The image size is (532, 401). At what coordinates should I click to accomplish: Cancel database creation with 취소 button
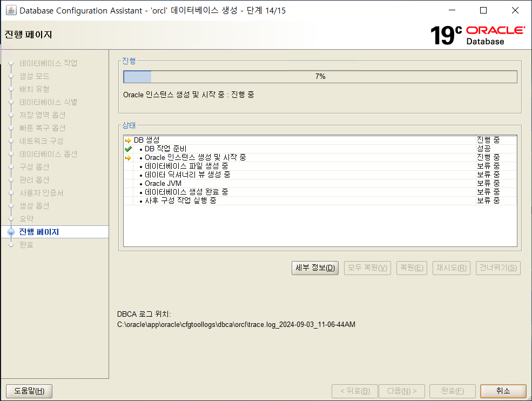click(x=503, y=391)
